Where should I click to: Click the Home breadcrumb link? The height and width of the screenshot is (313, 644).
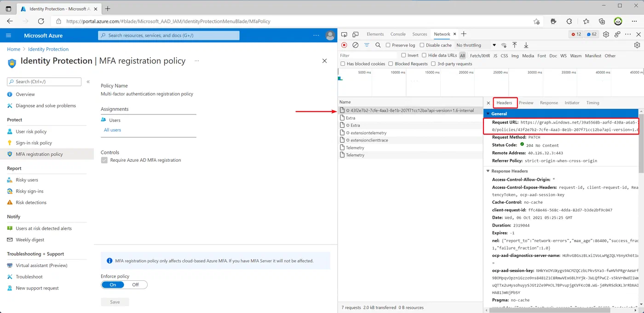point(13,49)
